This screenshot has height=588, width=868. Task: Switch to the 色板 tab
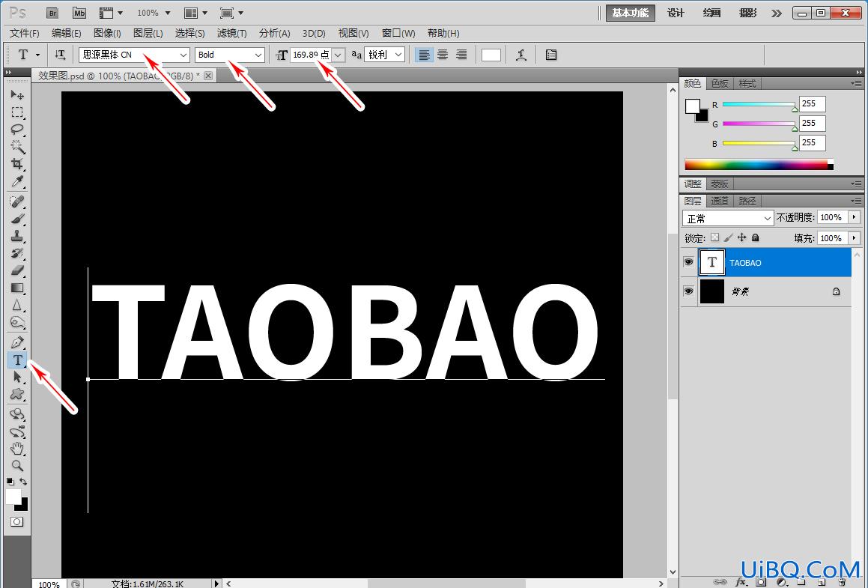pos(720,84)
